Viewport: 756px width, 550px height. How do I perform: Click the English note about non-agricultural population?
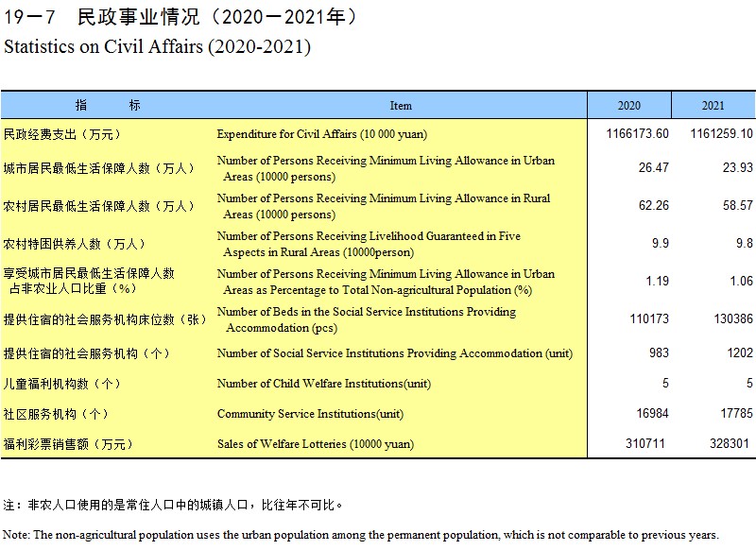point(361,535)
